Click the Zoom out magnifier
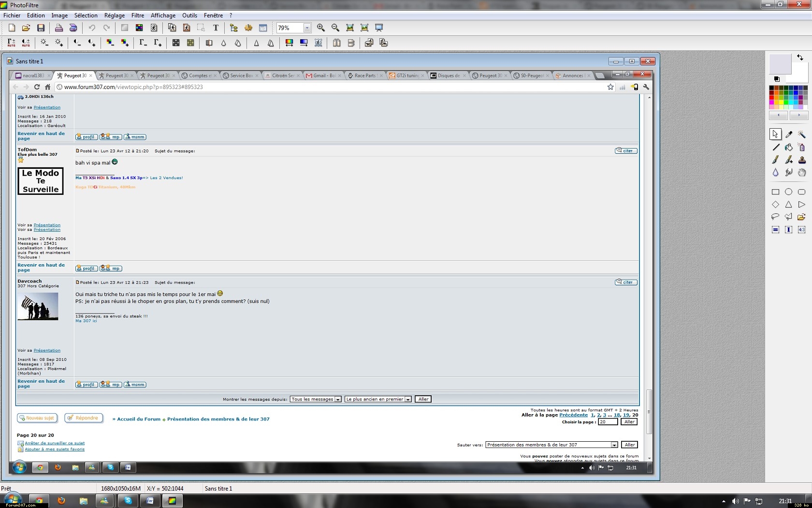The height and width of the screenshot is (508, 812). (335, 28)
